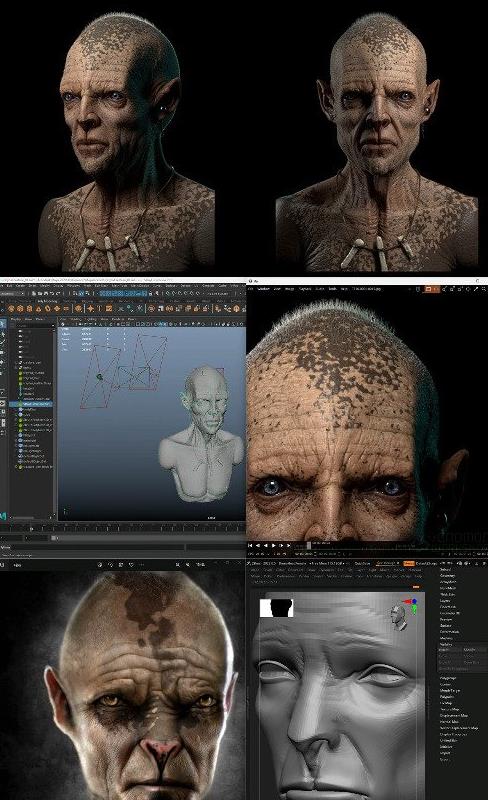
Task: Click the head camera view gizmo in ZBrush
Action: (x=399, y=618)
